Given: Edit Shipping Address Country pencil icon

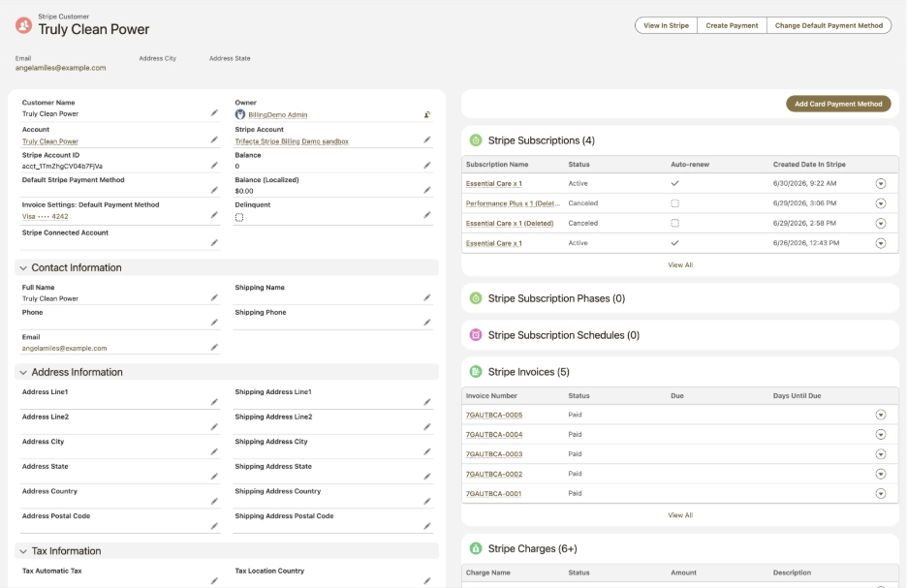Looking at the screenshot, I should pyautogui.click(x=427, y=502).
